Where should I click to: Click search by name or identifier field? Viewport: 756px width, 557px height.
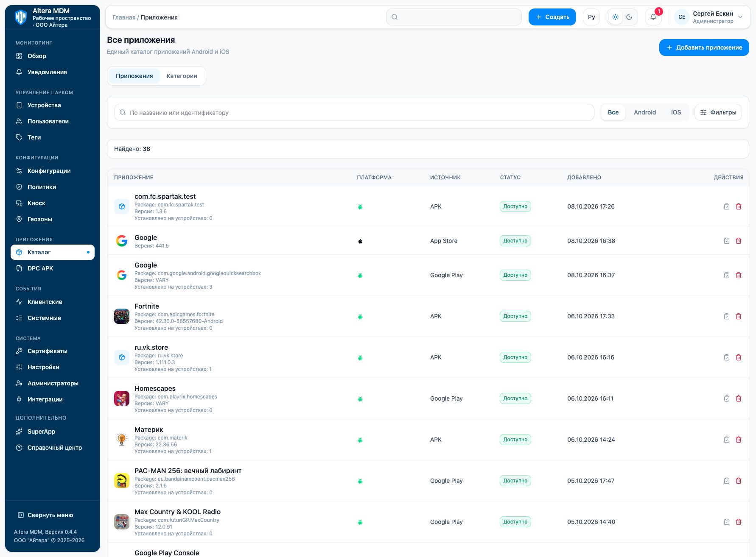point(354,112)
